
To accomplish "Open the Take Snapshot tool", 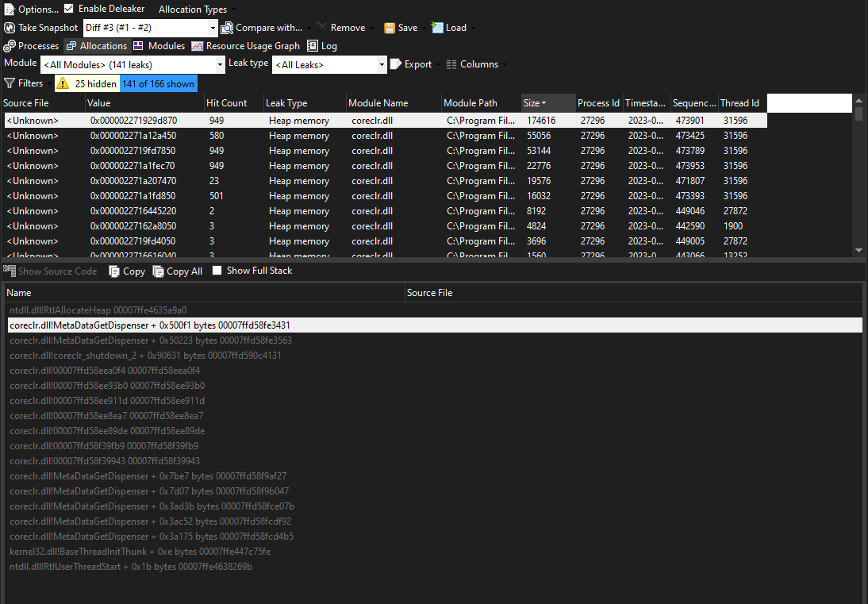I will coord(40,27).
